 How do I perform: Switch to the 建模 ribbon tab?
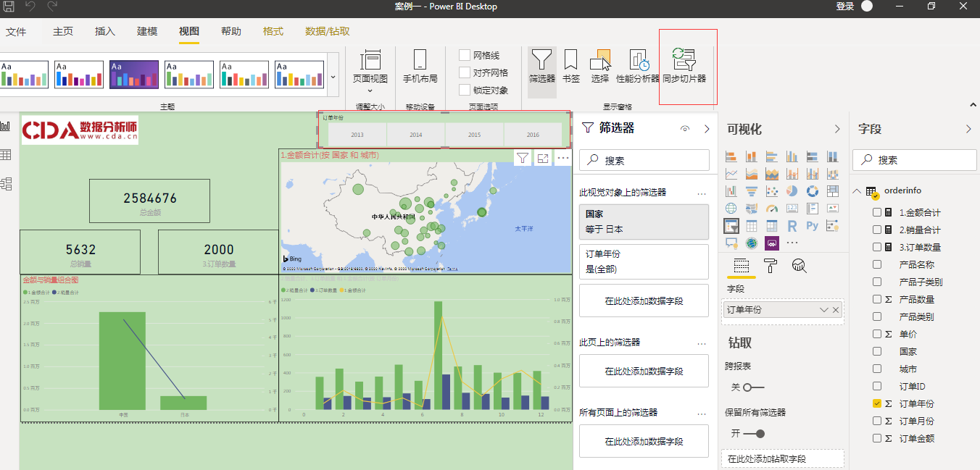pyautogui.click(x=147, y=31)
